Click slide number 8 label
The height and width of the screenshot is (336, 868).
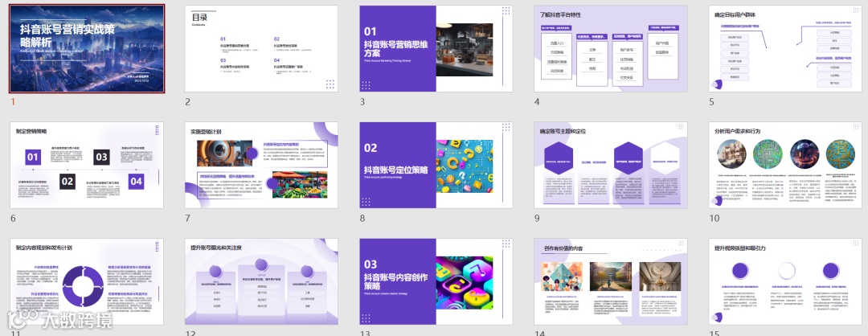[362, 218]
